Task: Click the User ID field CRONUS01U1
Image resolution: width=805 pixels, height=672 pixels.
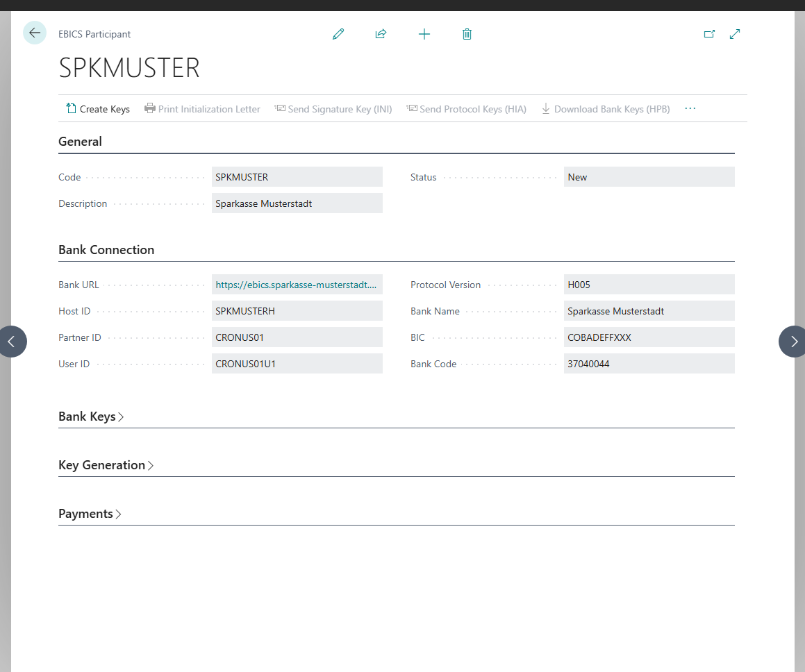Action: (x=297, y=364)
